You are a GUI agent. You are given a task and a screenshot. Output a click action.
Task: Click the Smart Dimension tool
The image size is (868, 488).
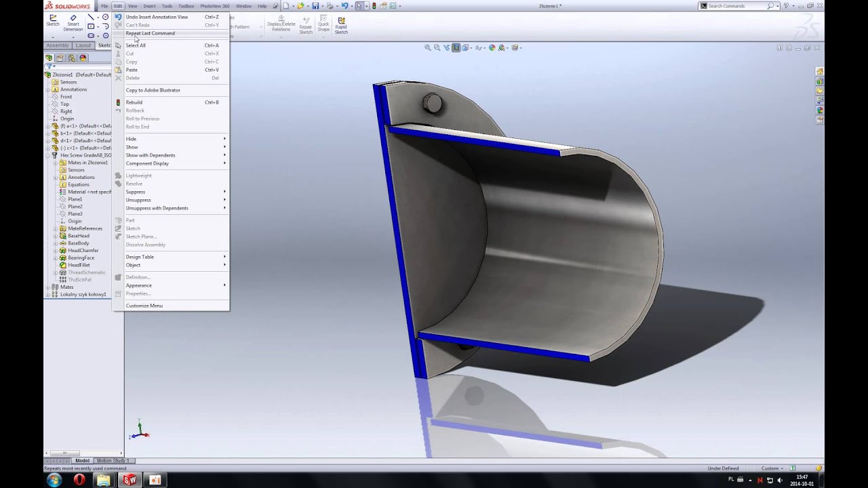[x=73, y=22]
